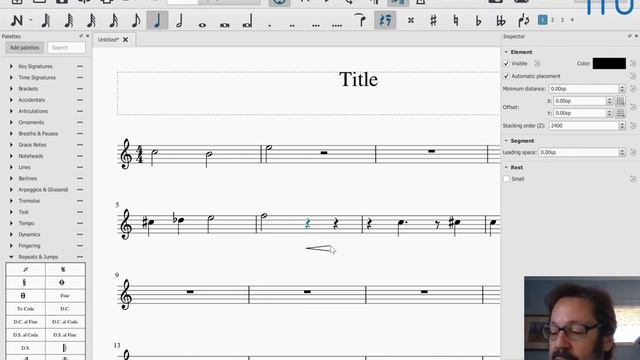The width and height of the screenshot is (640, 360).
Task: Switch to voice 1
Action: tap(542, 20)
